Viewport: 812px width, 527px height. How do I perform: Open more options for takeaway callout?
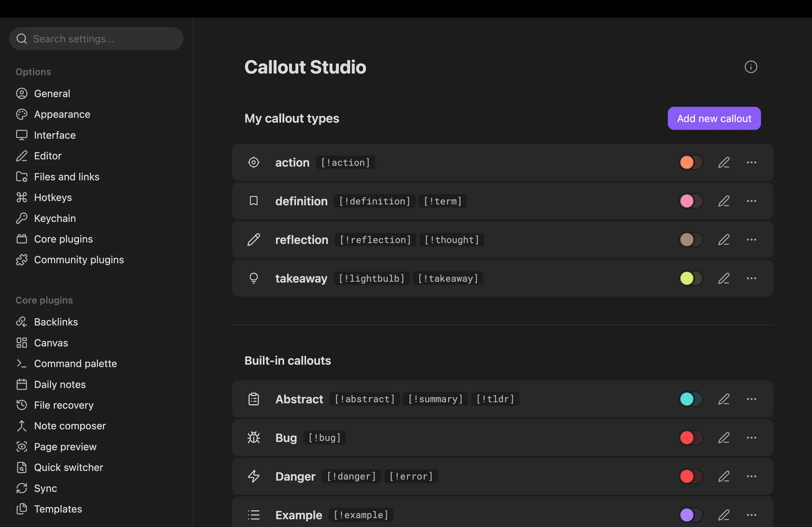751,279
